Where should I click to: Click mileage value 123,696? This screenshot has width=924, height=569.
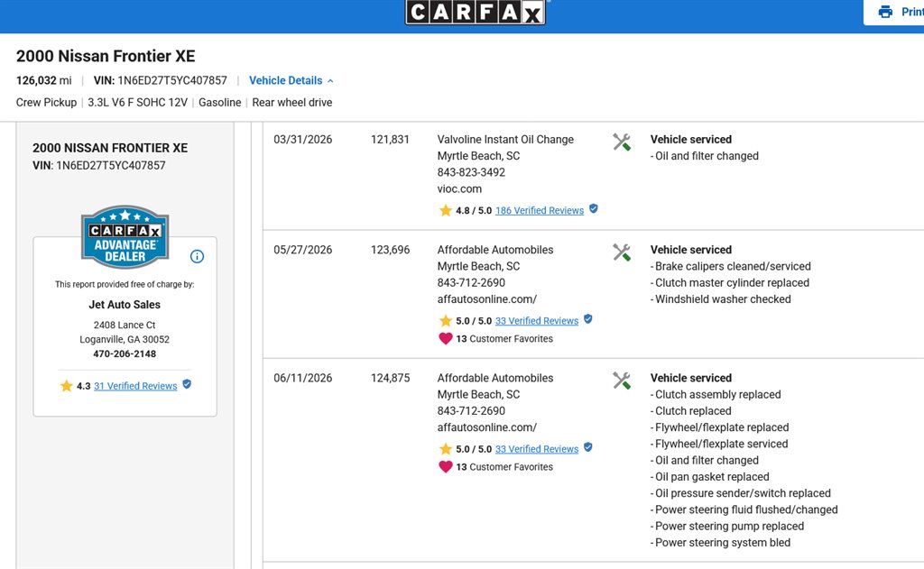[390, 250]
